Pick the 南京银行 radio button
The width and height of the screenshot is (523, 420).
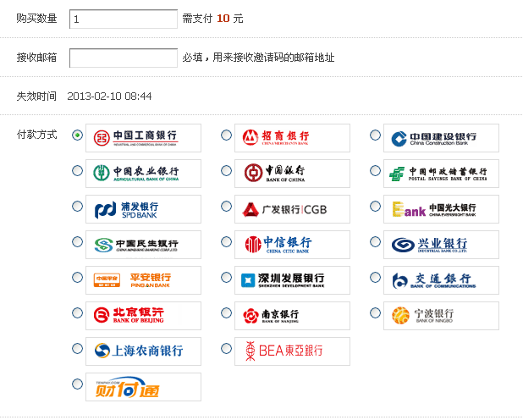point(226,312)
